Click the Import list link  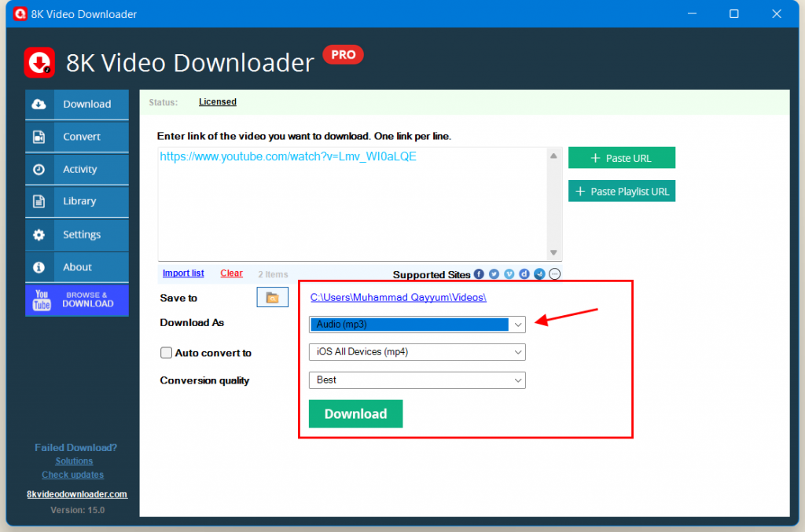(x=183, y=273)
